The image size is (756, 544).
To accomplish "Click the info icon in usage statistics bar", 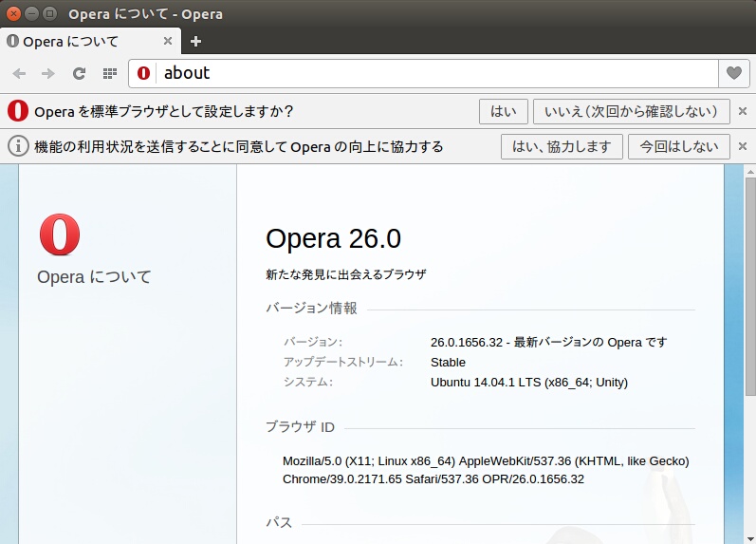I will point(18,146).
